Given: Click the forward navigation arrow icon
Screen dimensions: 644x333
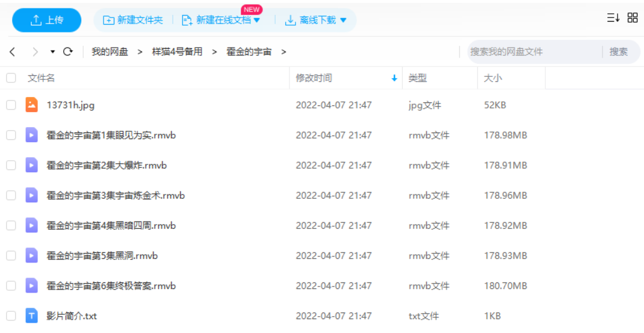Looking at the screenshot, I should click(x=35, y=52).
